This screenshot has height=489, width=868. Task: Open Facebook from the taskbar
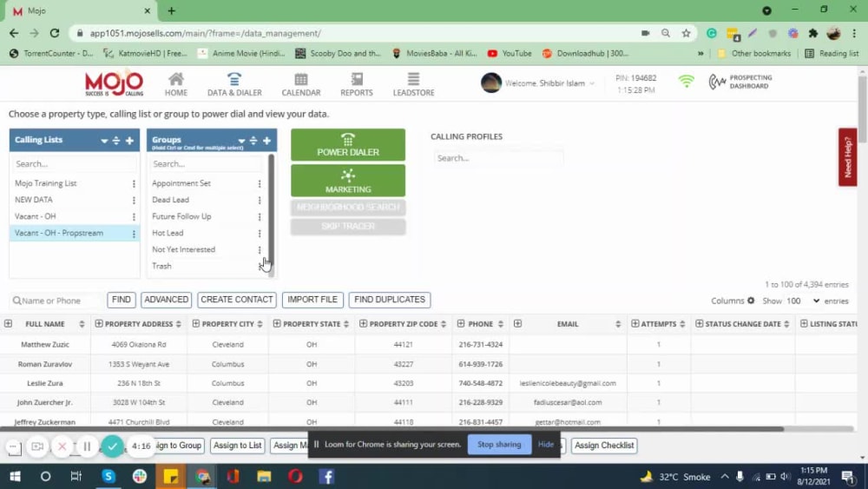point(326,476)
